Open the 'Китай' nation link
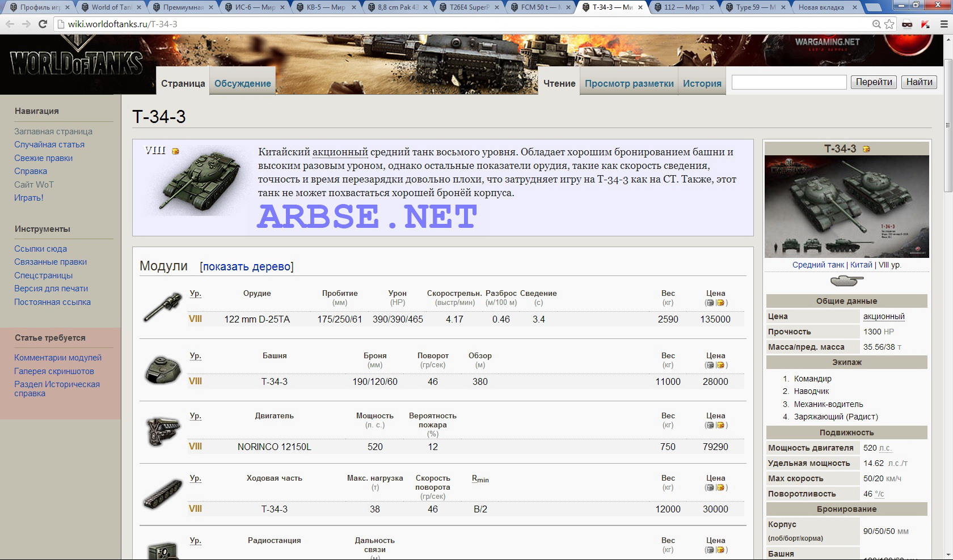Screen dimensions: 953x560 (861, 265)
